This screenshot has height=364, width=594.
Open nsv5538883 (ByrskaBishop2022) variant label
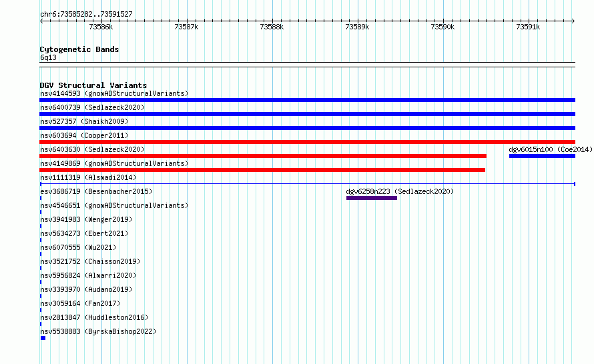coord(98,331)
